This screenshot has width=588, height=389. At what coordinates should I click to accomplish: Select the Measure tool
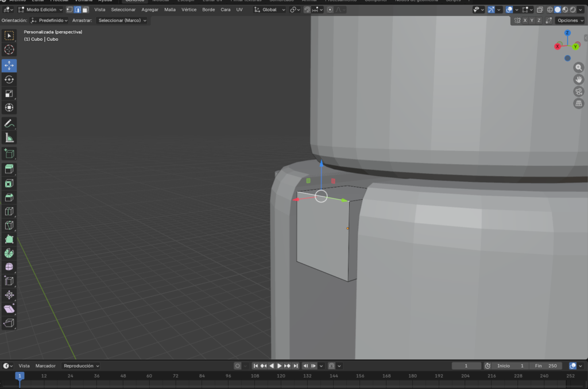pos(9,138)
